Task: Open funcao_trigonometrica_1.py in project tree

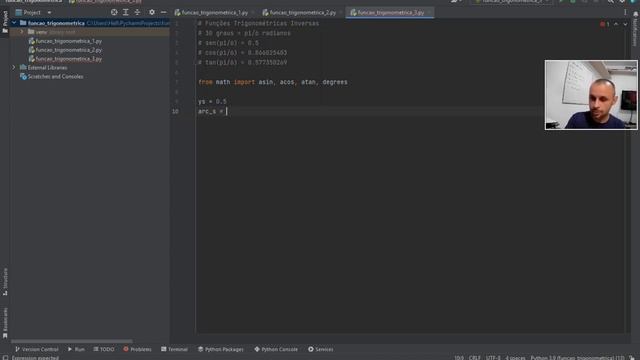Action: click(x=65, y=41)
